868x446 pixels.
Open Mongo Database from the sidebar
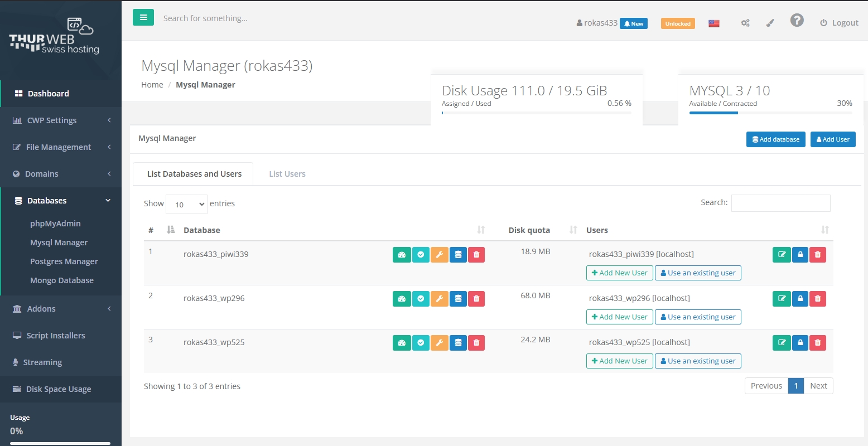pos(62,280)
